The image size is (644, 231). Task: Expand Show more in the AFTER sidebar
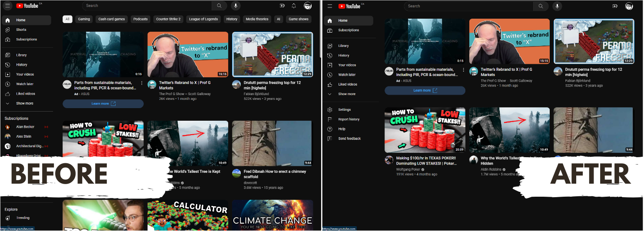349,94
